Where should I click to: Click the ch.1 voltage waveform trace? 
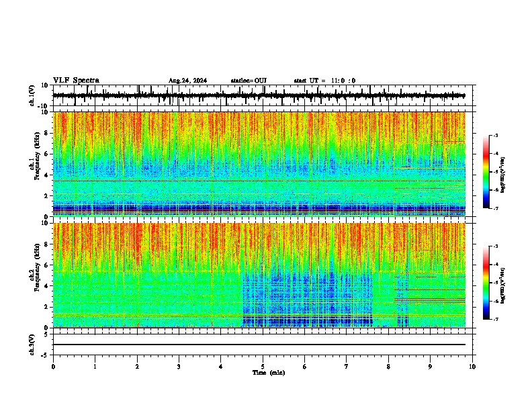259,95
